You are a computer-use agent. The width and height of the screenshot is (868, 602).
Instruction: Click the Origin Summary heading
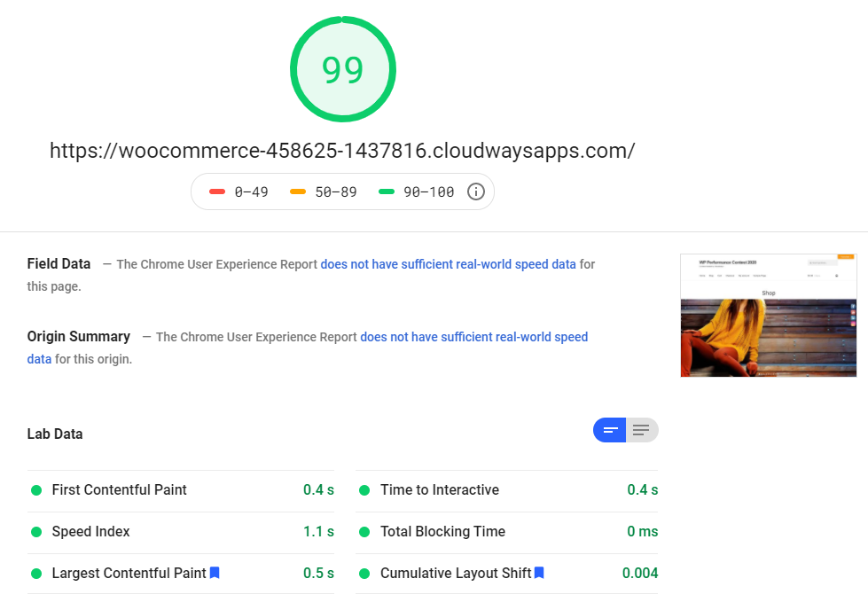pyautogui.click(x=79, y=336)
